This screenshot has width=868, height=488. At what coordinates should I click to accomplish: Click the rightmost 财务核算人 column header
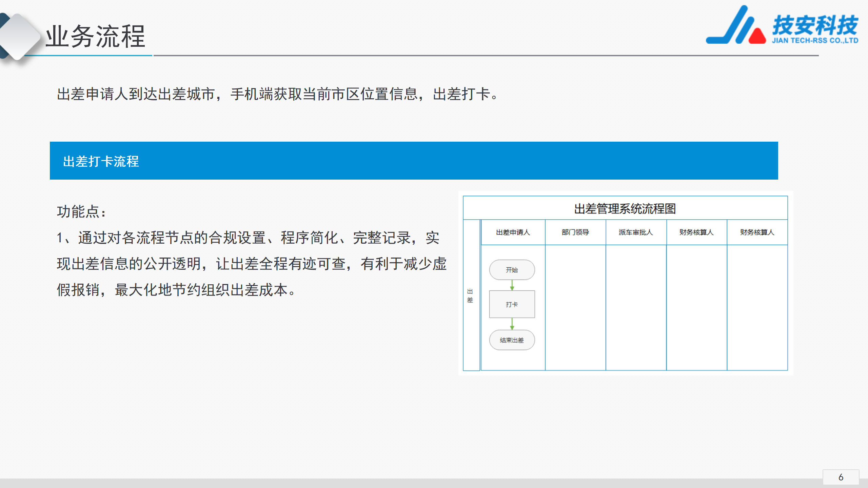[757, 232]
